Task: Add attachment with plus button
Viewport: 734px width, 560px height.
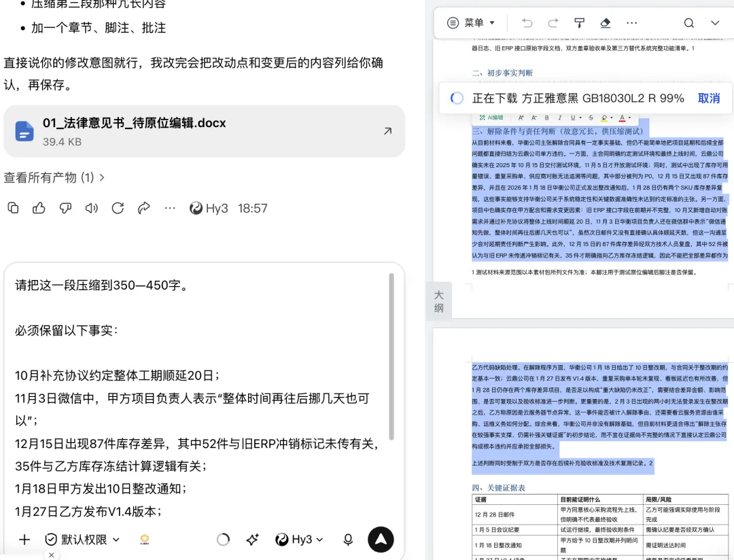Action: 24,540
